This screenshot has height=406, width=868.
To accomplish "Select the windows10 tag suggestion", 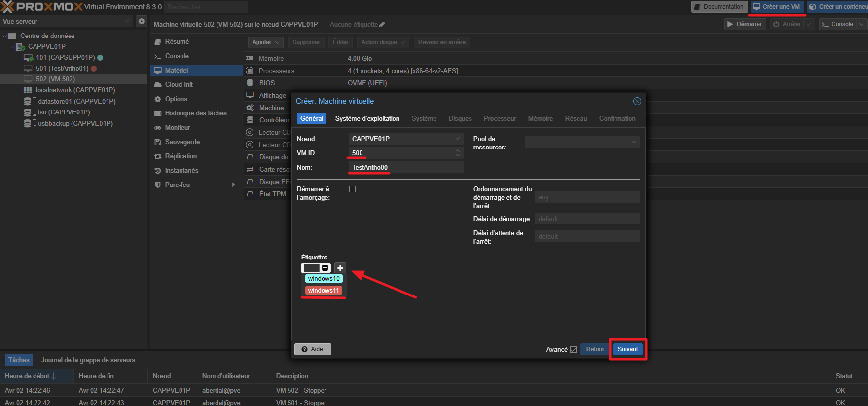I will click(x=324, y=279).
